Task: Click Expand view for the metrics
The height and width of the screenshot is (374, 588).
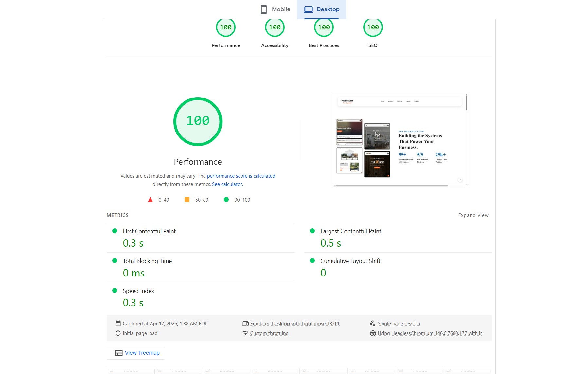Action: [473, 215]
